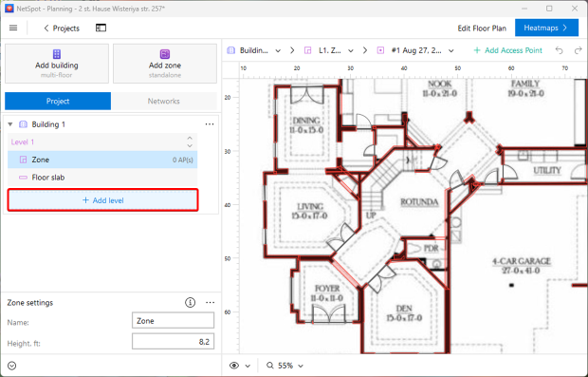Click the 4-CAR GARAGE label on plan
Screen dimensions: 588x377
coord(522,266)
